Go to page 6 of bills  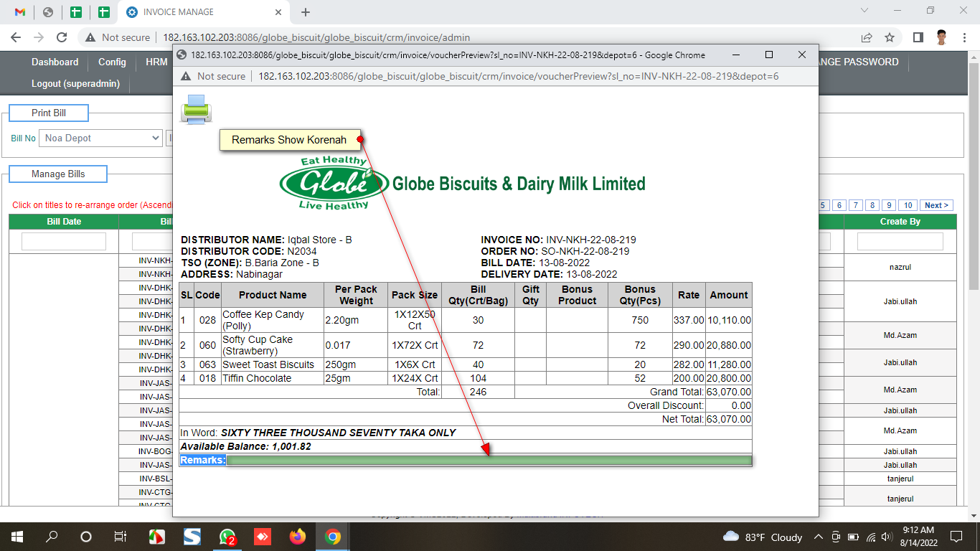[x=839, y=205]
